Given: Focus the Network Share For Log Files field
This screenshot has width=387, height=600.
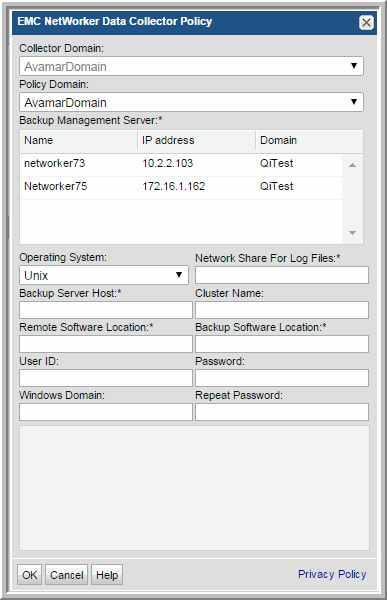Looking at the screenshot, I should [x=282, y=275].
